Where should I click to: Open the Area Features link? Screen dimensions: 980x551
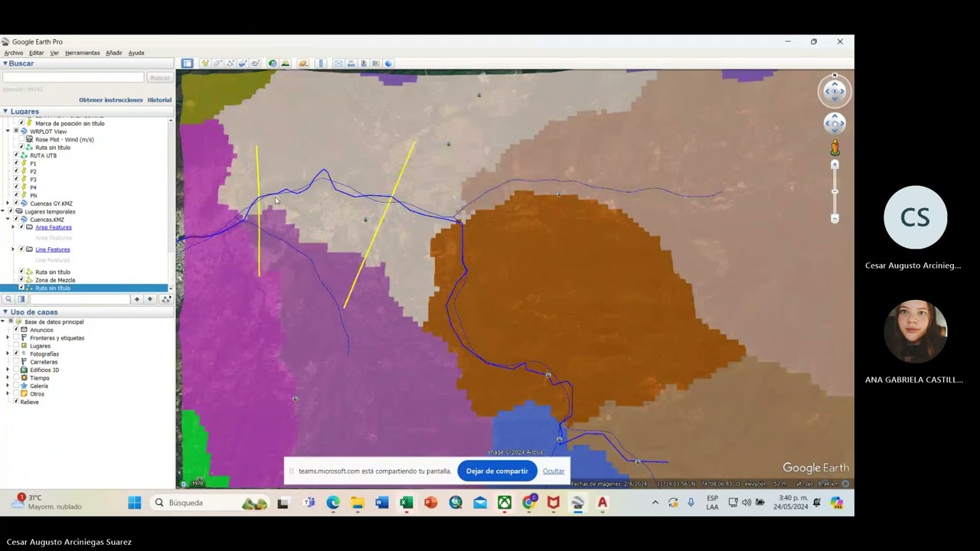[54, 227]
